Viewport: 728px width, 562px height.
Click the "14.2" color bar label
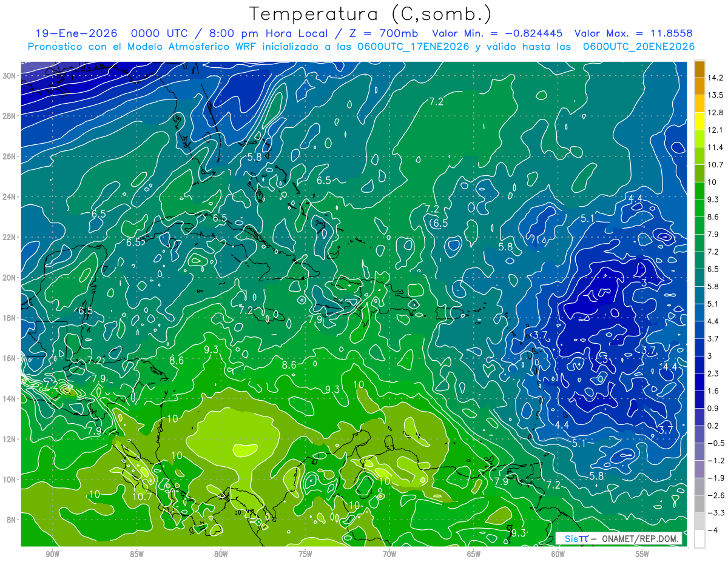point(715,78)
